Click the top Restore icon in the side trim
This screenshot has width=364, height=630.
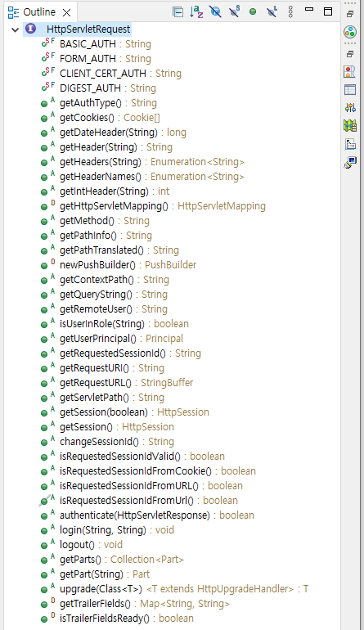350,14
